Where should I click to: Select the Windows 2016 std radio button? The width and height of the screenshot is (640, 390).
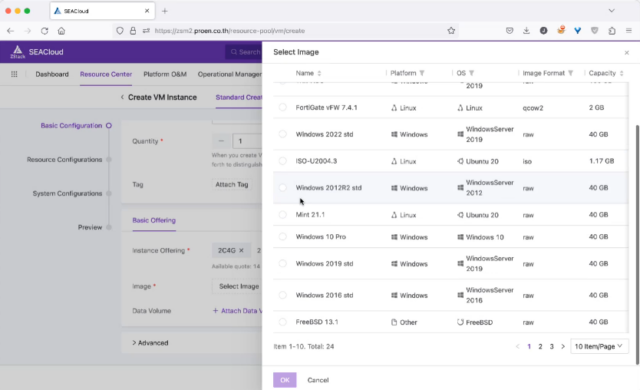[x=282, y=295]
